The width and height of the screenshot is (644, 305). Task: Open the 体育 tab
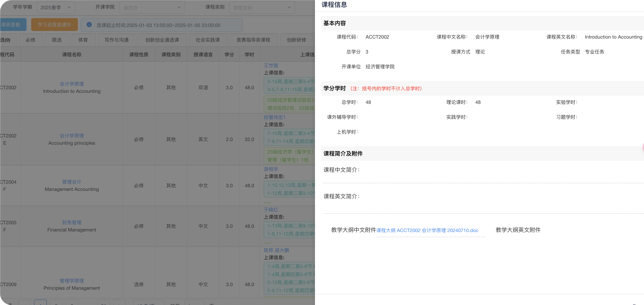pos(83,40)
